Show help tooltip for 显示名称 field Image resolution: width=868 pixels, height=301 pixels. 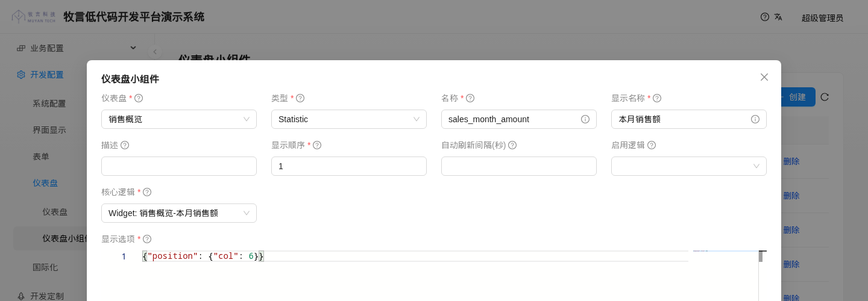point(657,98)
